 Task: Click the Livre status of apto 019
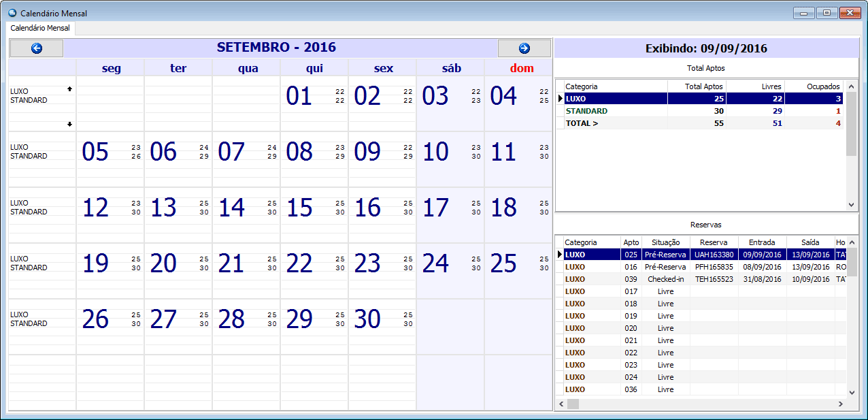tap(666, 316)
